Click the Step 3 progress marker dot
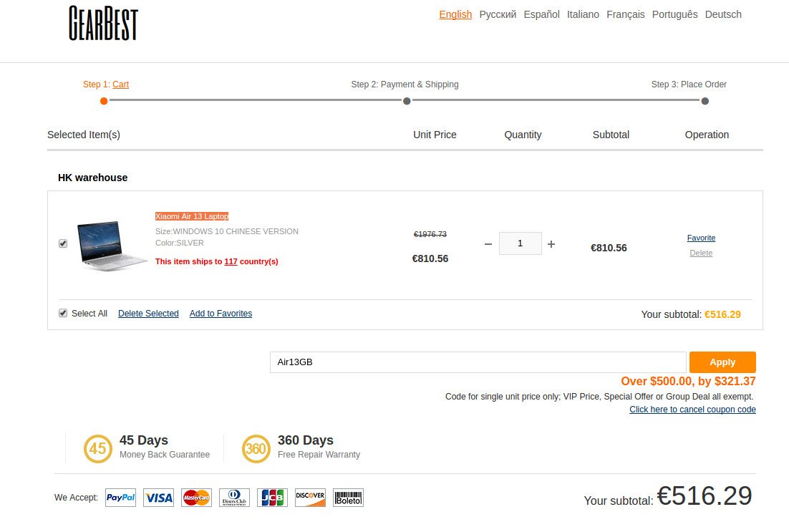The width and height of the screenshot is (789, 532). coord(705,101)
